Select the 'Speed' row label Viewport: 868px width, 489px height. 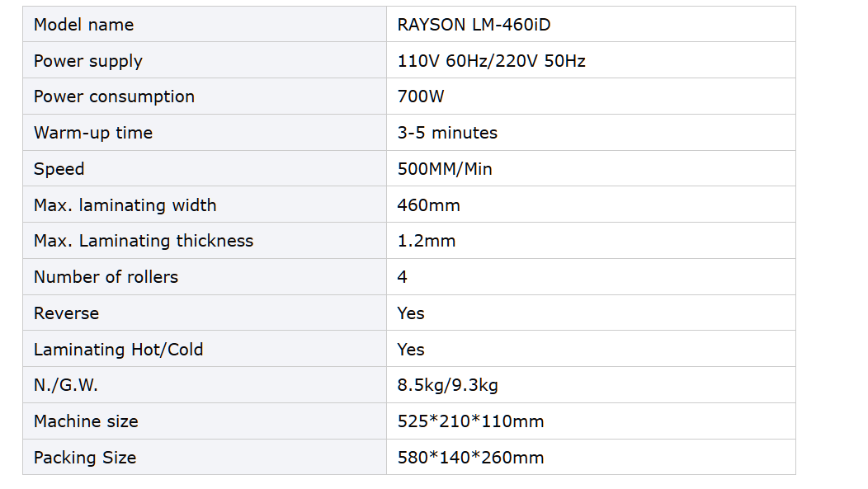tap(59, 169)
